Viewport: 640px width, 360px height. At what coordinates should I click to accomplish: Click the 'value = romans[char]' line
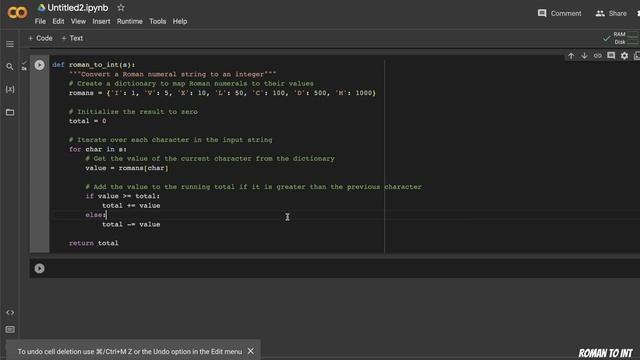(127, 168)
